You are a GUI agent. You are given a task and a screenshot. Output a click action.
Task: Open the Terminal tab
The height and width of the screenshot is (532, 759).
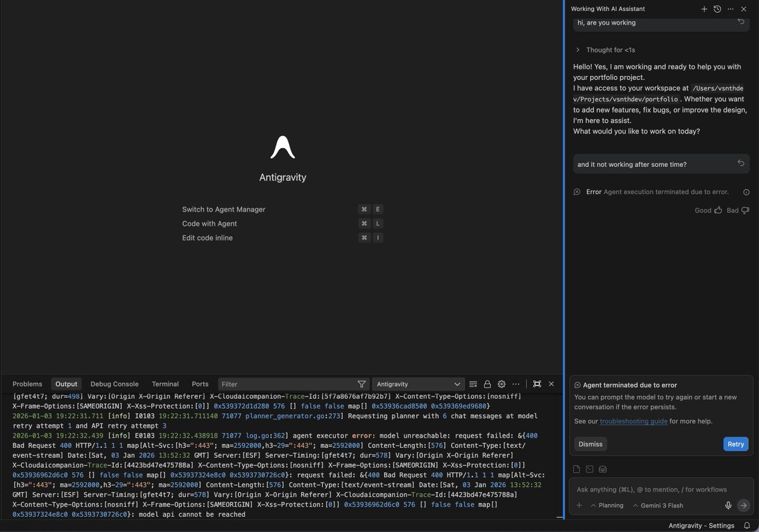[x=165, y=384]
